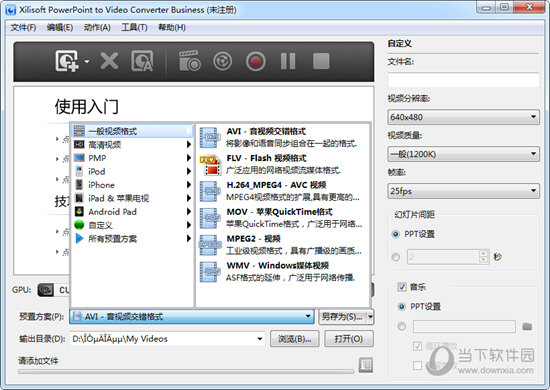Choose WMV - Windows媒体视频 format
Screen dimensions: 550x390
(x=282, y=271)
